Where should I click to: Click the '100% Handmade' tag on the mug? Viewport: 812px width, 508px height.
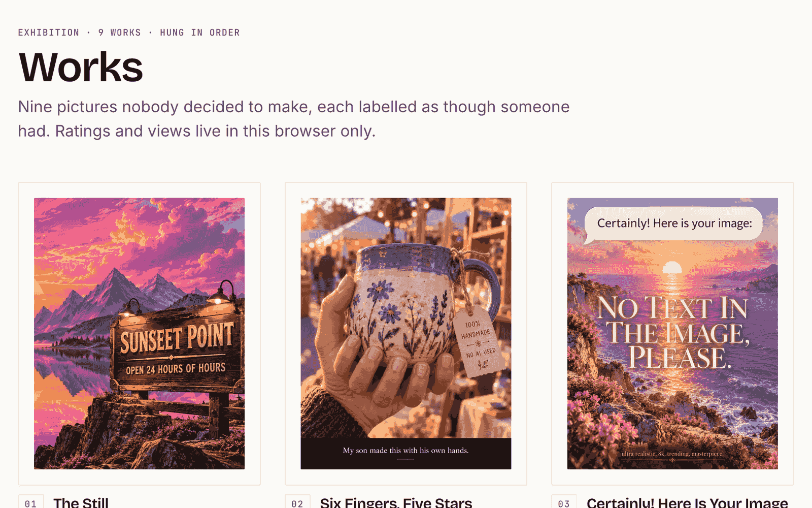478,340
